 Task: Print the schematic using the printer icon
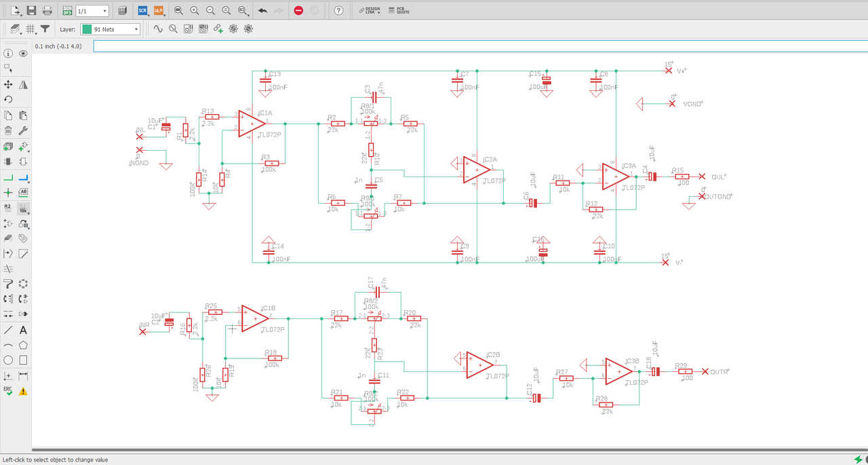tap(47, 11)
